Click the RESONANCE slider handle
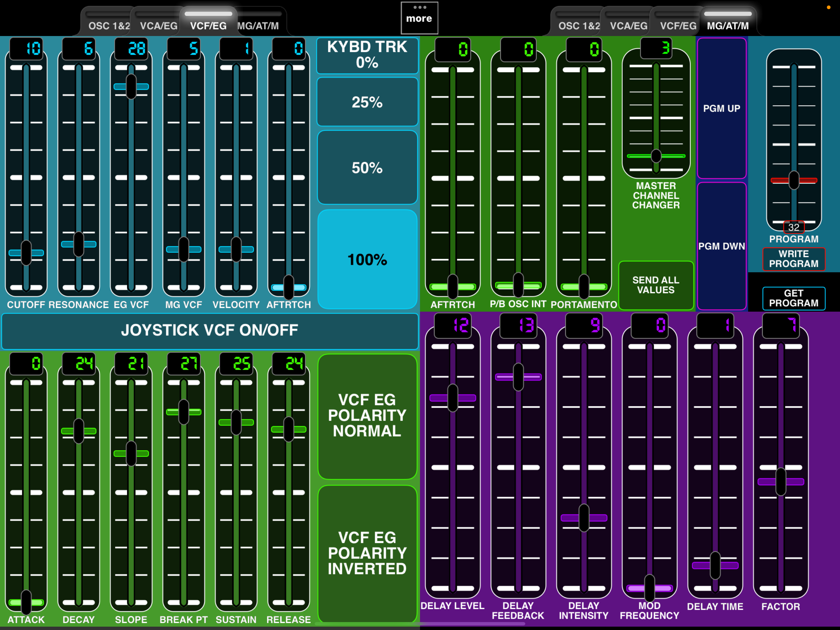This screenshot has width=840, height=630. [x=79, y=244]
